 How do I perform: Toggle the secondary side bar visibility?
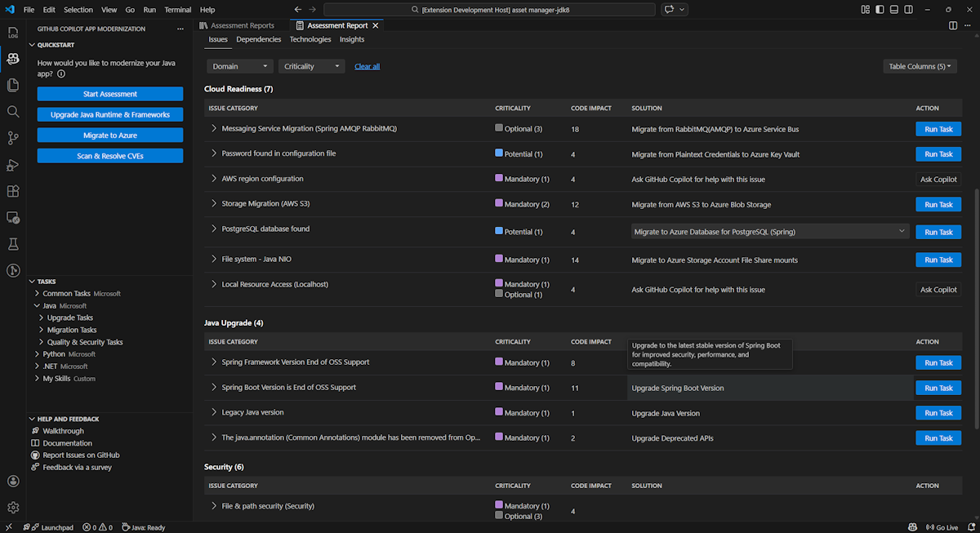pos(910,10)
